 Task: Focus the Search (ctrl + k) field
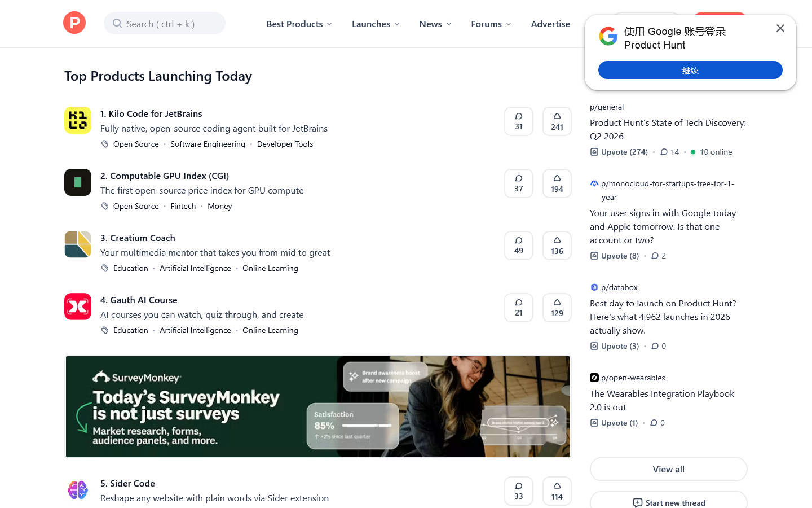(165, 23)
